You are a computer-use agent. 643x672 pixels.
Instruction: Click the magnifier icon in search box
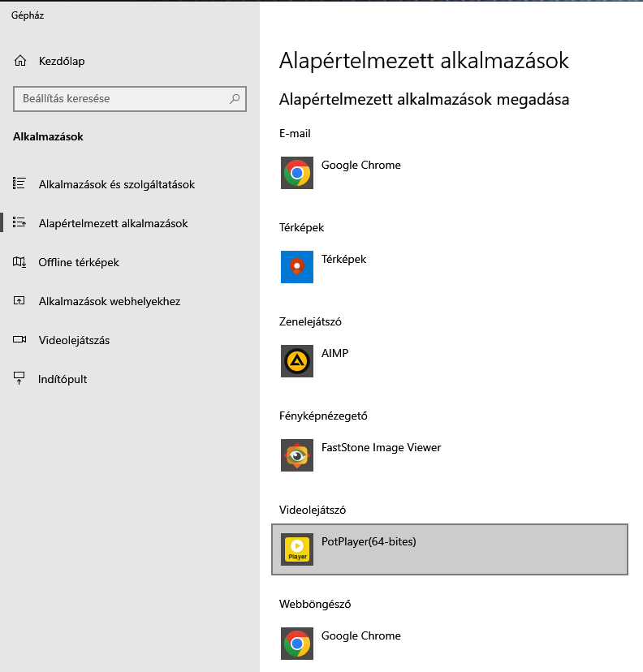pos(235,99)
